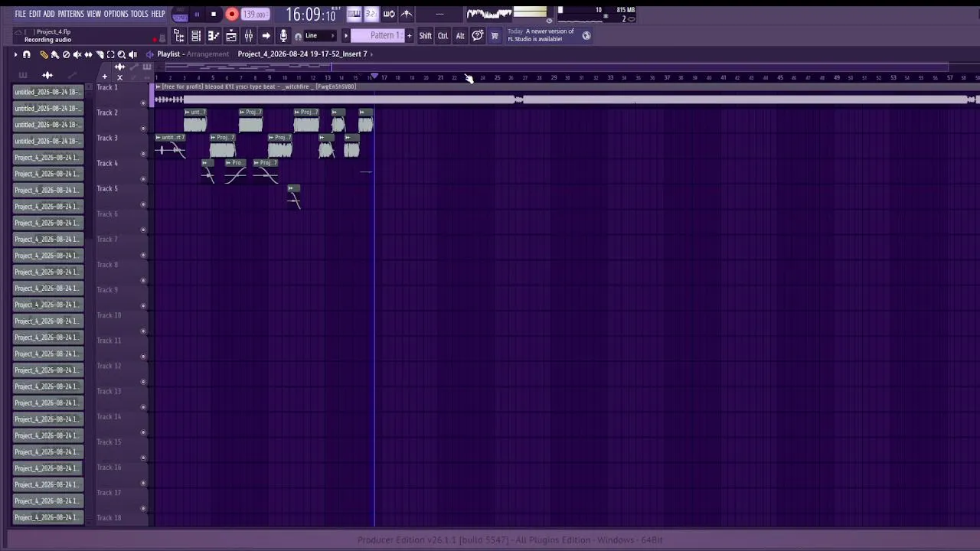Select the Draw pencil tool in playlist
The height and width of the screenshot is (551, 980).
[x=44, y=54]
